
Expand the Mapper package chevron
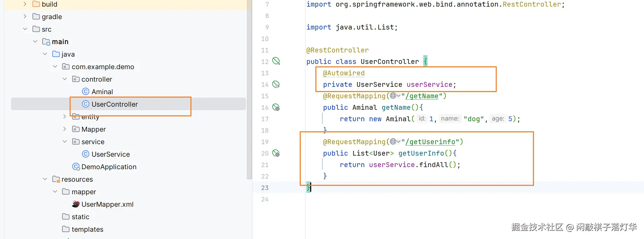[65, 129]
